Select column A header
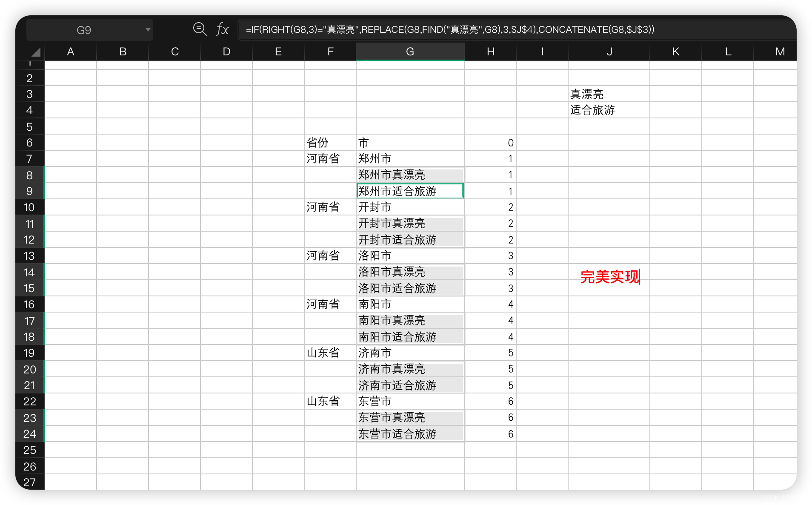This screenshot has width=812, height=505. click(71, 52)
